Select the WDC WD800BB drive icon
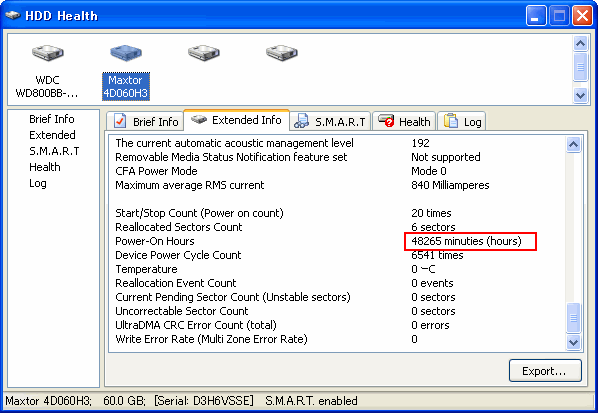 tap(47, 53)
